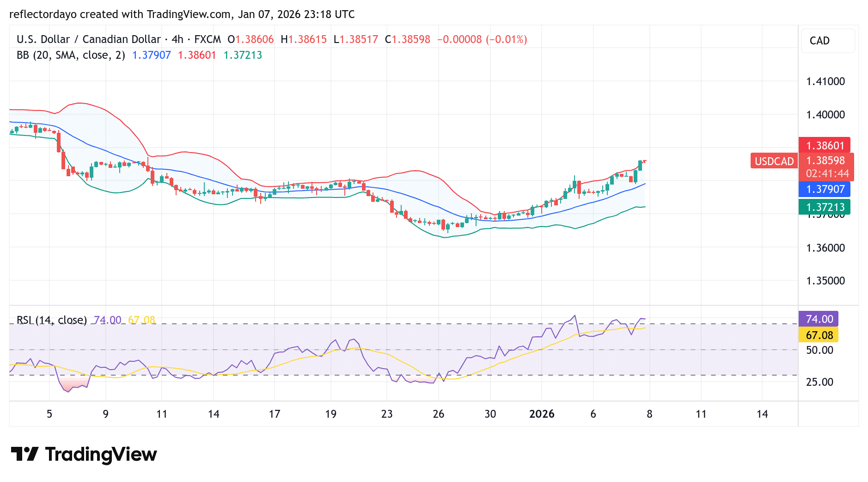Click the date label 5 on time axis

click(x=49, y=414)
